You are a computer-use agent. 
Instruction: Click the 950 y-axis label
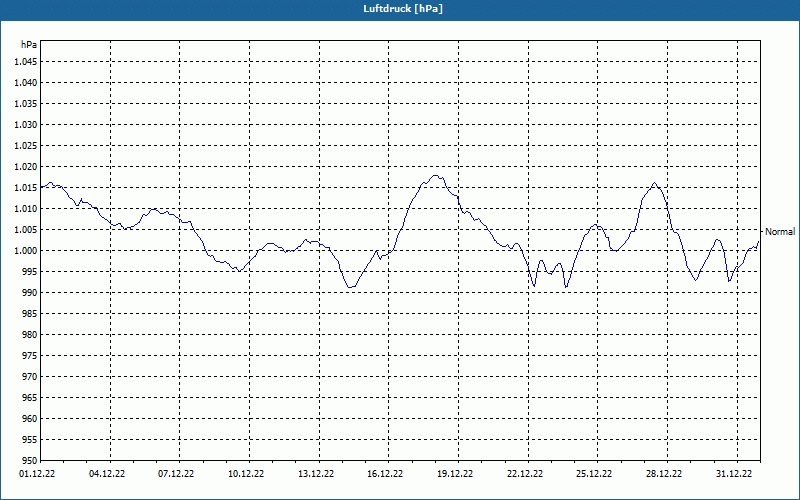[x=30, y=460]
